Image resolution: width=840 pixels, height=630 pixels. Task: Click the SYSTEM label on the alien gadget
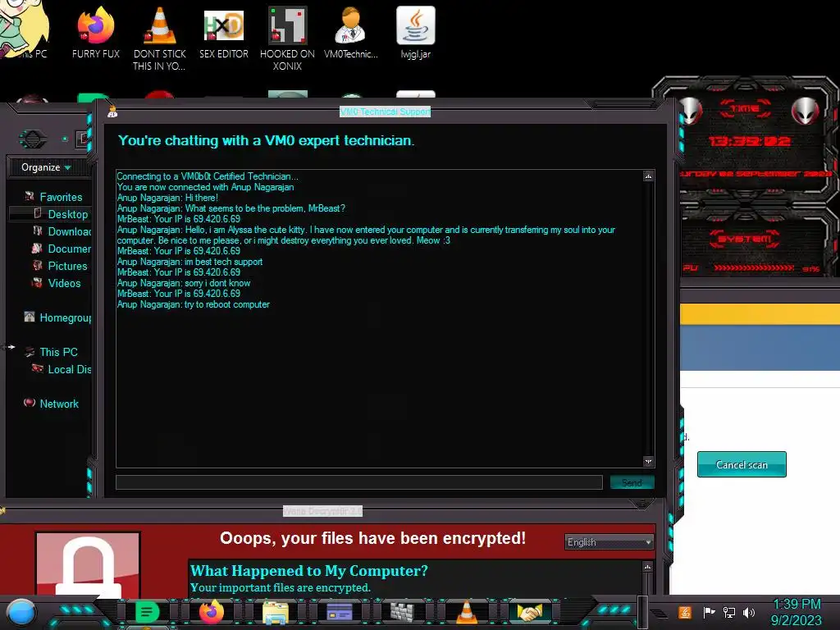(745, 239)
